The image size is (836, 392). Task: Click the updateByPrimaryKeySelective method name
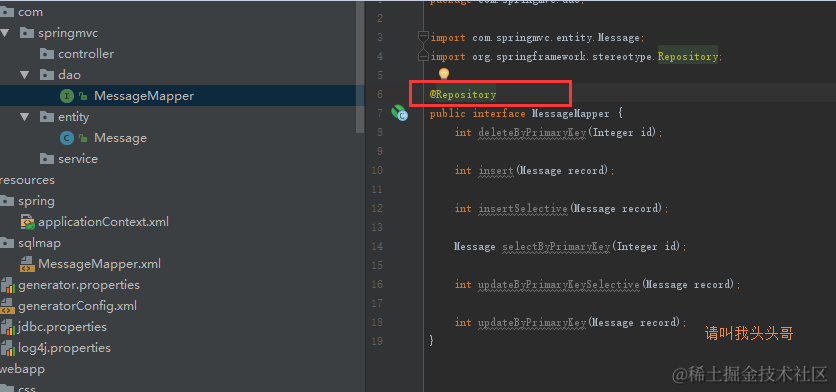coord(559,285)
